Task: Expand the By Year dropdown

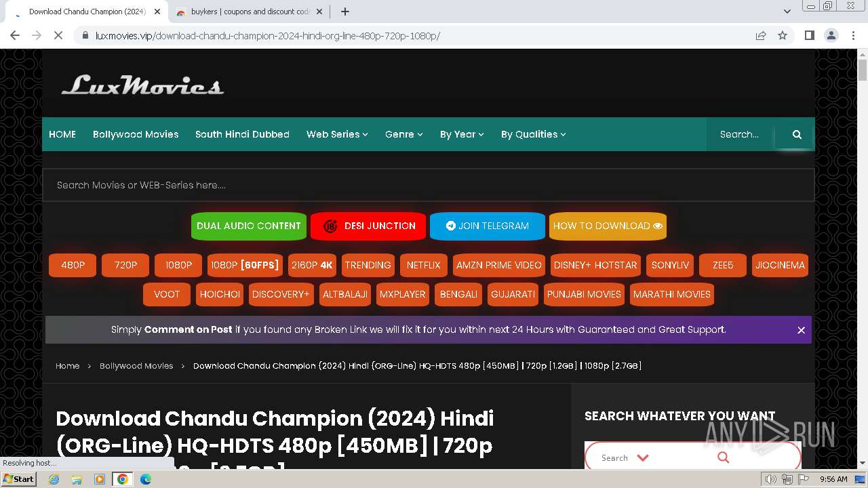Action: 462,134
